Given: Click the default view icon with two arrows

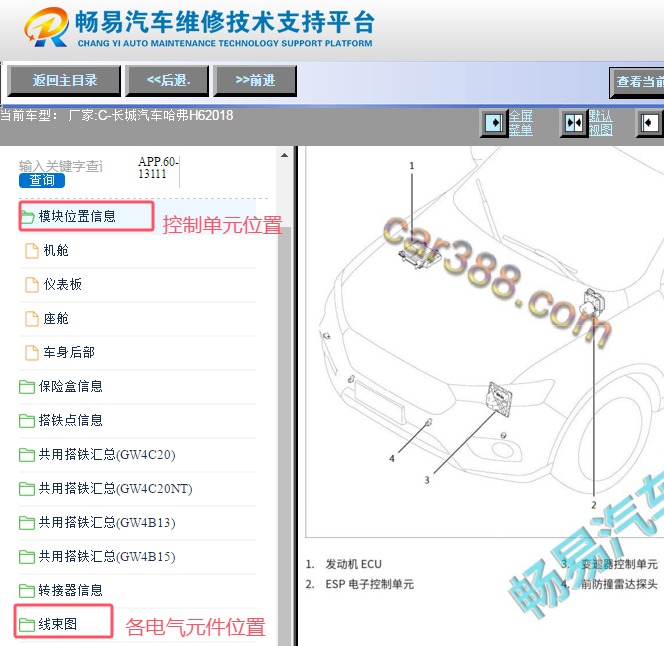Looking at the screenshot, I should 574,123.
